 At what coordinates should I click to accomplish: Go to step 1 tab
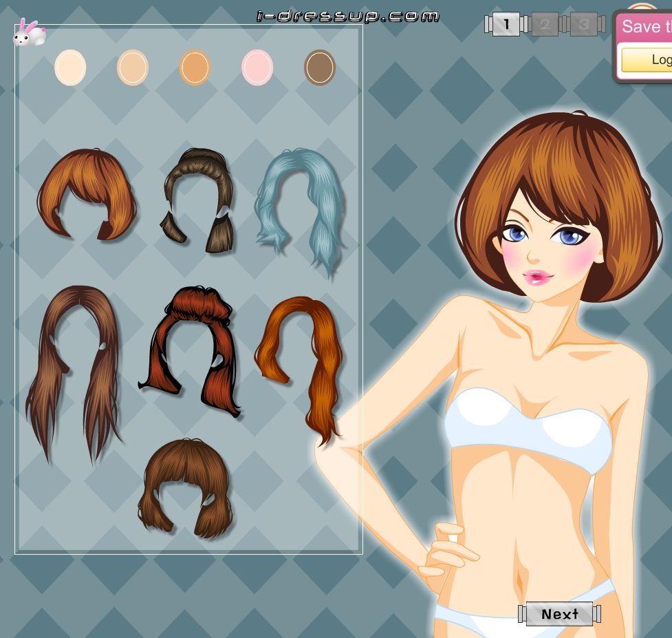click(x=506, y=25)
